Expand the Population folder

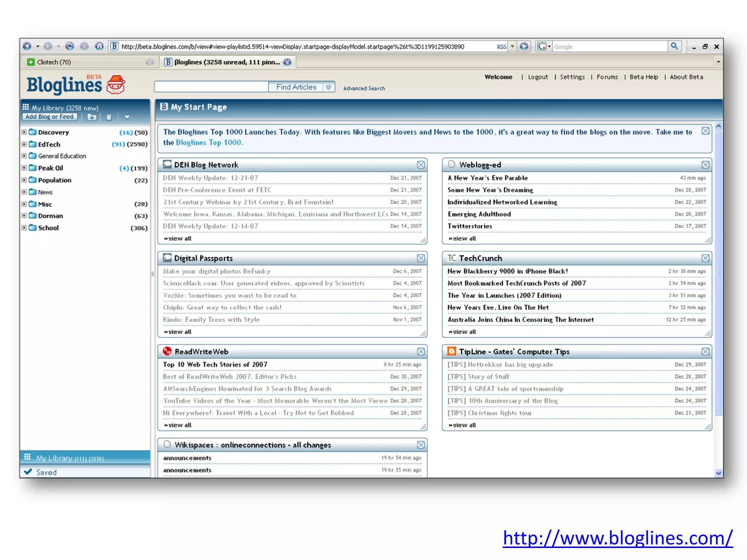tap(24, 180)
